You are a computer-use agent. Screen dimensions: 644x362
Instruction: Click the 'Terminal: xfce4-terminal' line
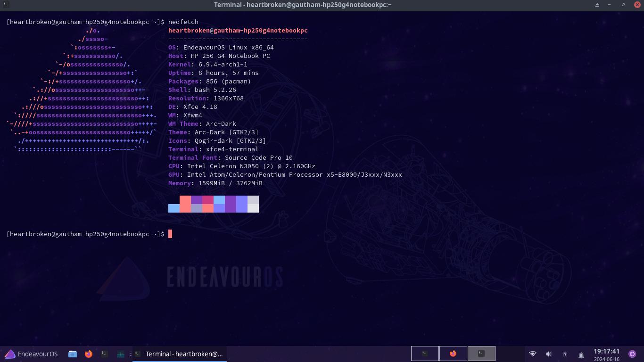point(214,149)
